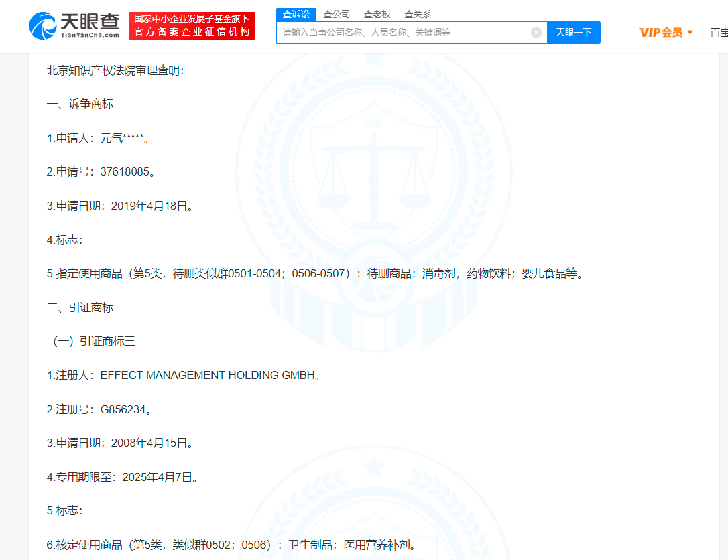This screenshot has height=560, width=728.
Task: Open the red official credit agency banner
Action: point(192,26)
